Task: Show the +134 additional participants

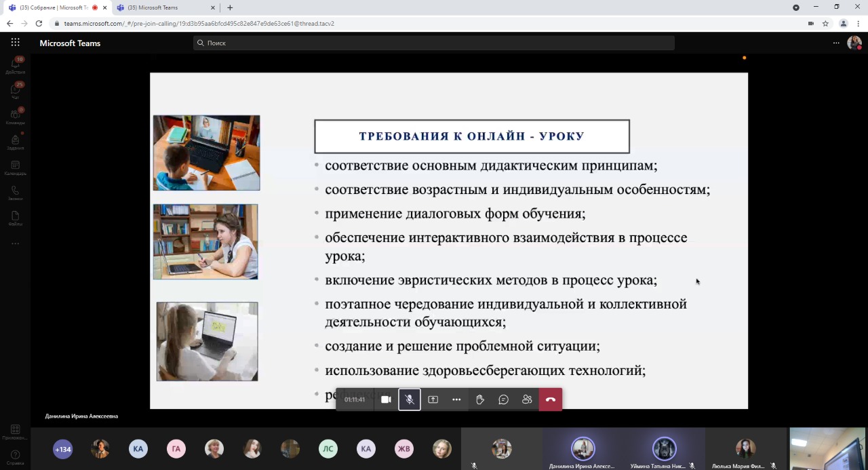Action: pos(63,449)
